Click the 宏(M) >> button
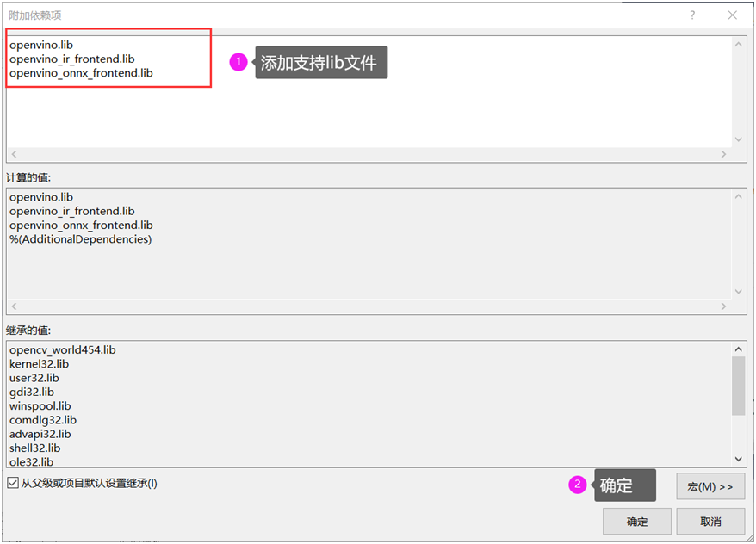Image resolution: width=756 pixels, height=544 pixels. pyautogui.click(x=710, y=486)
